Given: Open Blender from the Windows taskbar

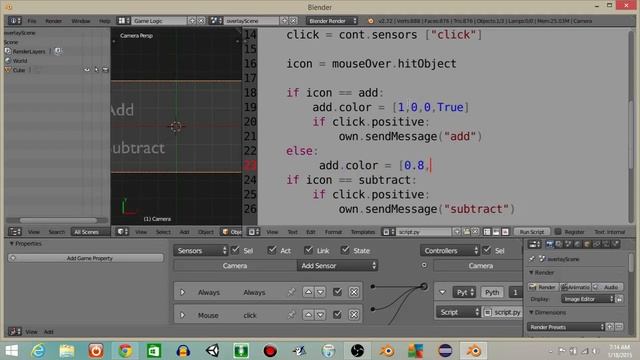Looking at the screenshot, I should (x=474, y=350).
